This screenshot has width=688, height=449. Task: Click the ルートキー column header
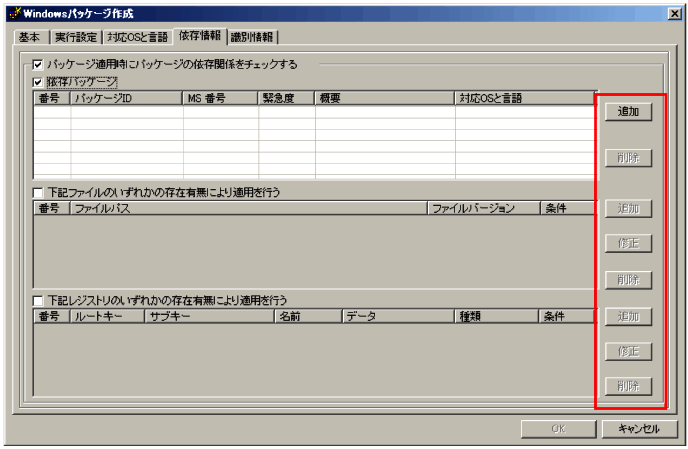(x=107, y=316)
